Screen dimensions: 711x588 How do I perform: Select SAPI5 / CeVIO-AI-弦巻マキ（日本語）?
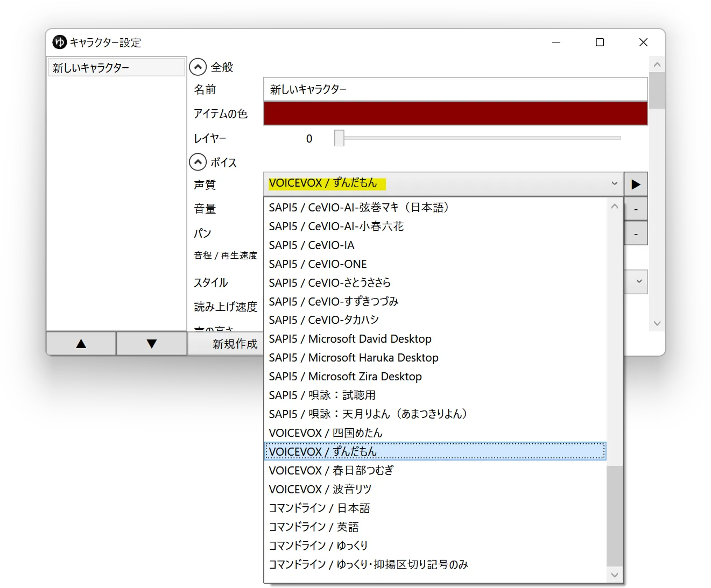[435, 208]
